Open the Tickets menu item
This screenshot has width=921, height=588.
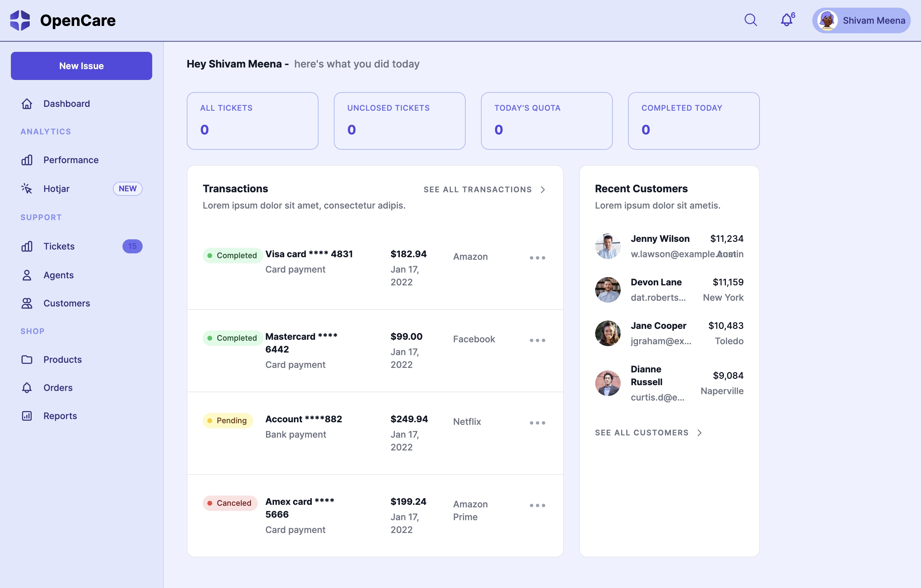tap(59, 246)
